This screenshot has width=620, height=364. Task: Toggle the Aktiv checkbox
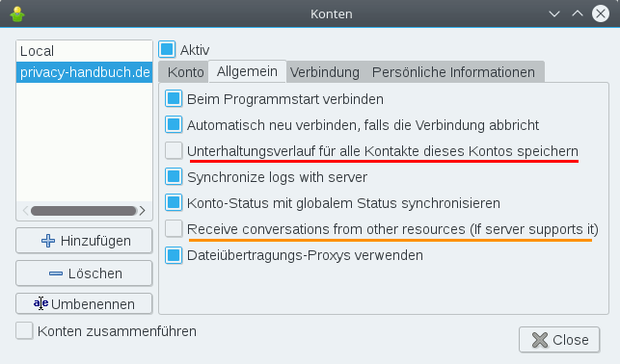coord(167,49)
